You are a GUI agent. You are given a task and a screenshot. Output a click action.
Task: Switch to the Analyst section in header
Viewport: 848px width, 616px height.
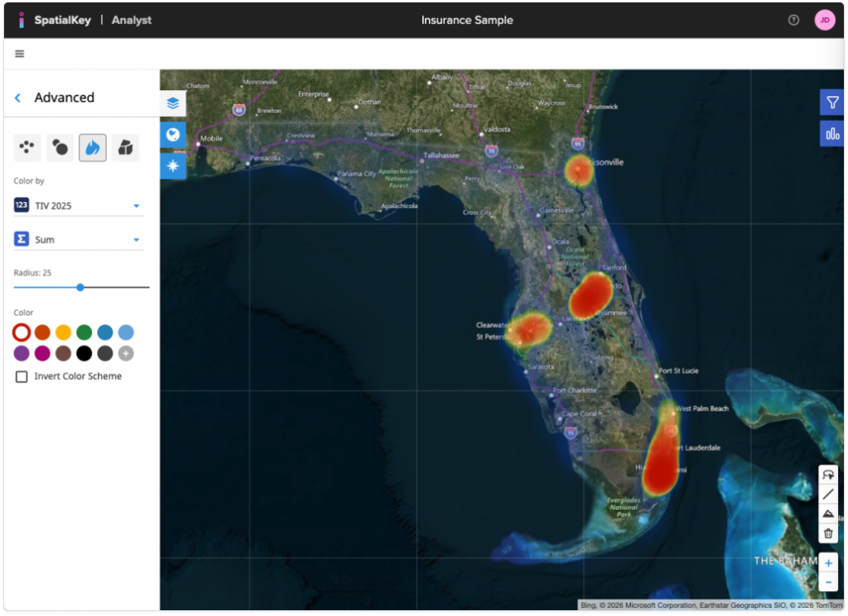tap(132, 20)
